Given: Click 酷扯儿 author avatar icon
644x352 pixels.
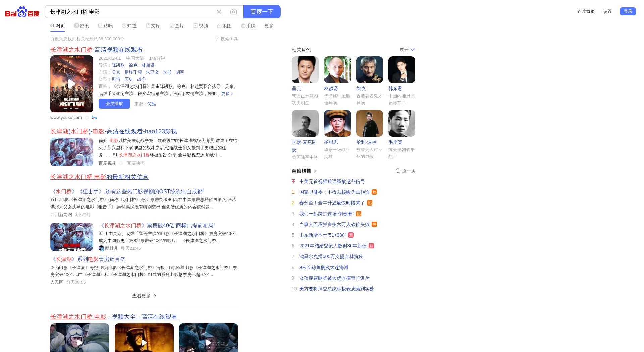Looking at the screenshot, I should [x=101, y=248].
